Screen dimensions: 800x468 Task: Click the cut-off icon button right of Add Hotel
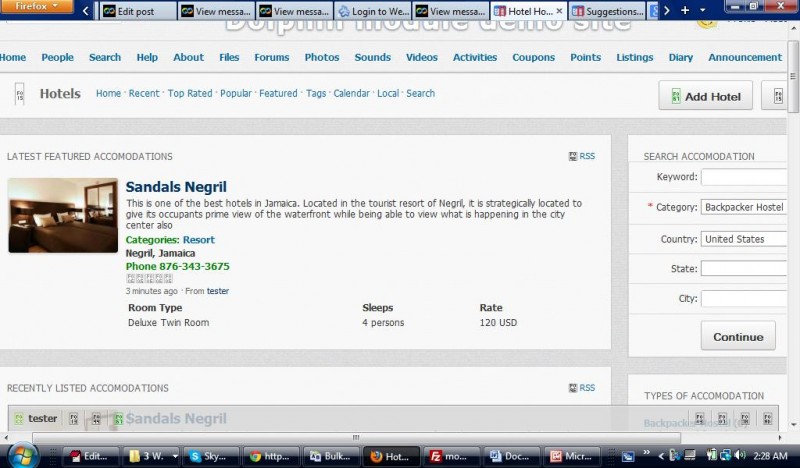[774, 95]
